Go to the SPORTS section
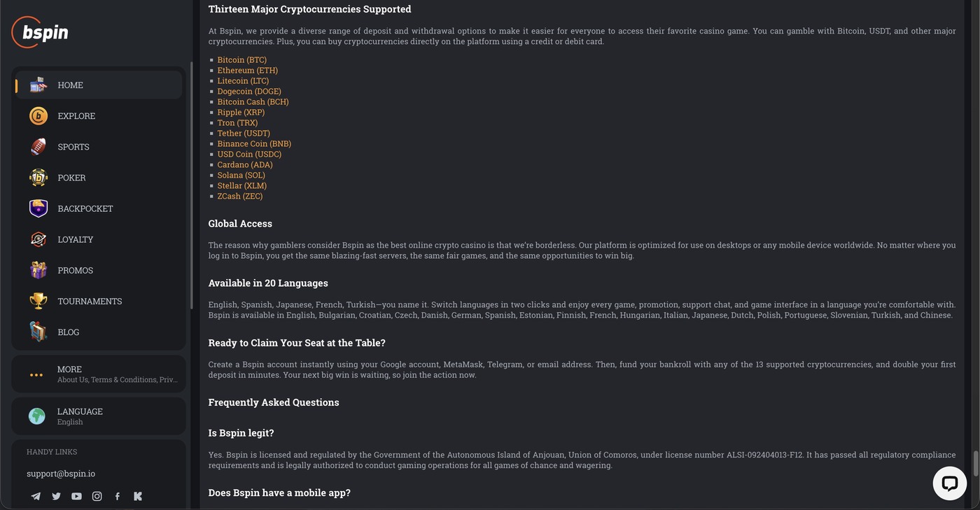The image size is (980, 510). [x=99, y=147]
